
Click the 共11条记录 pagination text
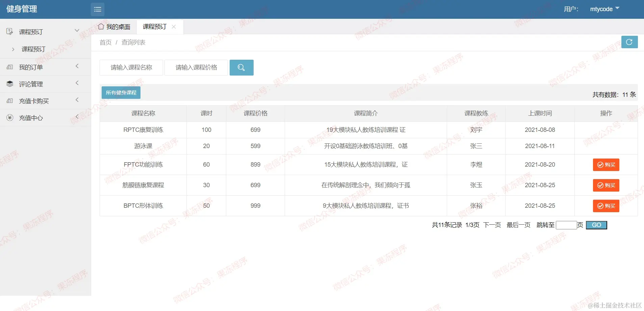[x=447, y=225]
